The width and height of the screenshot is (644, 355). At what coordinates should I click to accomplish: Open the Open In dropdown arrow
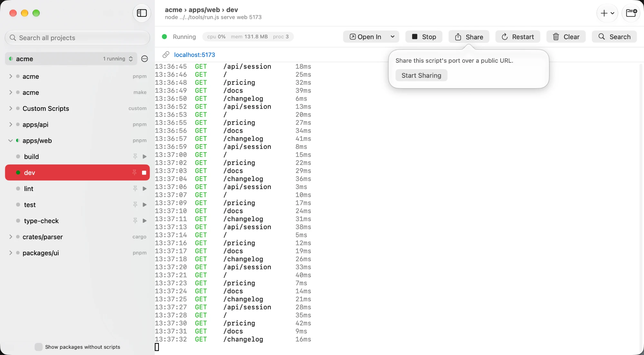coord(393,37)
